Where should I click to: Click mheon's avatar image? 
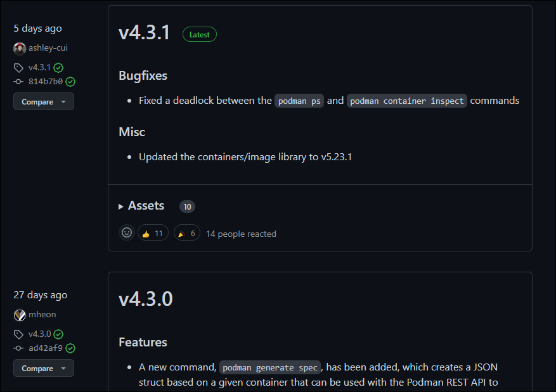point(20,315)
